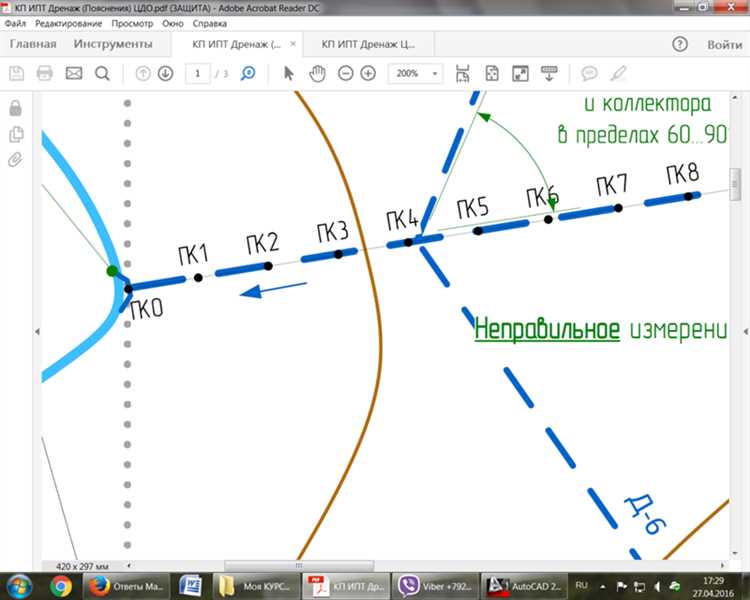Viewport: 750px width, 600px height.
Task: Open Viber from the Windows taskbar
Action: coord(435,585)
